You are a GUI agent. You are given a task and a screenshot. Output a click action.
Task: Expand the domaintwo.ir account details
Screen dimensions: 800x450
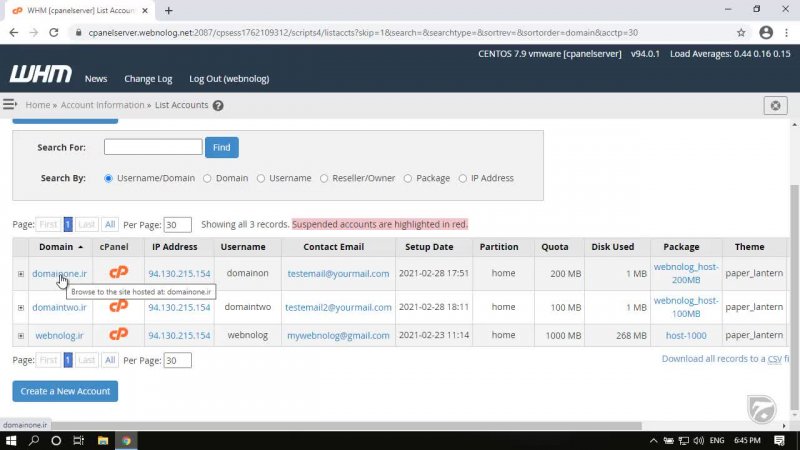point(20,307)
